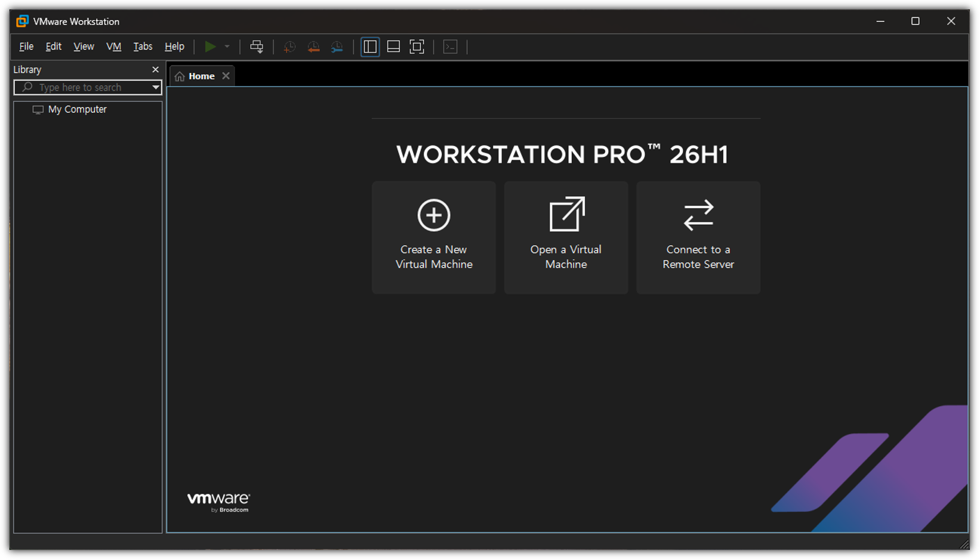Enter full screen mode via toolbar icon
The height and width of the screenshot is (560, 980).
click(x=417, y=47)
